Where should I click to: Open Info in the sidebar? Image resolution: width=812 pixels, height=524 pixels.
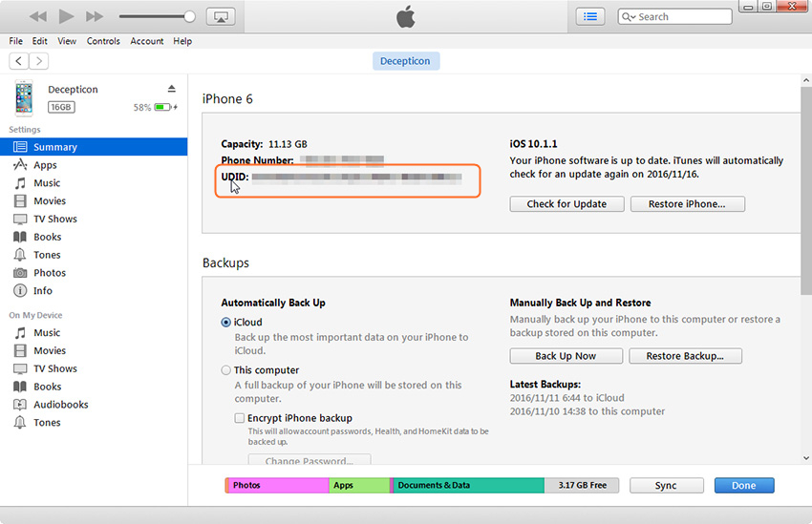click(94, 291)
